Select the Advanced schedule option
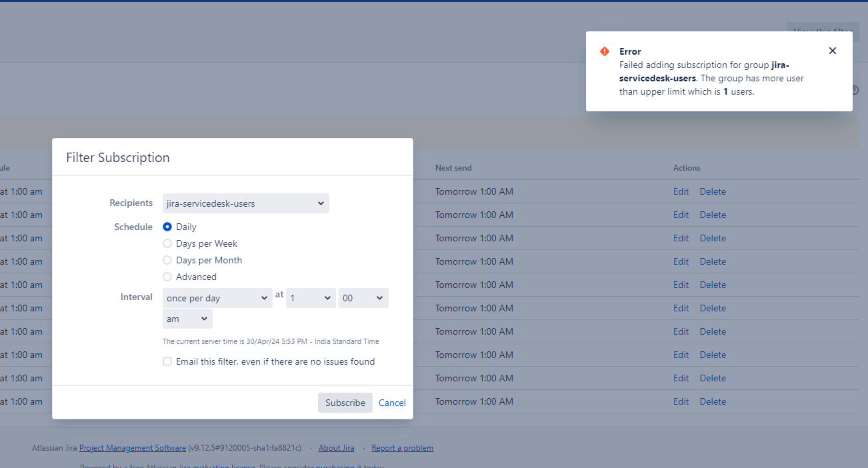This screenshot has height=468, width=868. [167, 277]
